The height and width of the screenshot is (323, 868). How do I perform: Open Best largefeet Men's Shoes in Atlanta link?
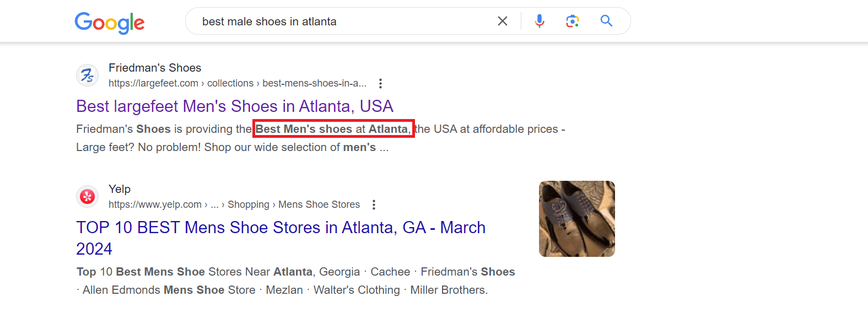(235, 106)
